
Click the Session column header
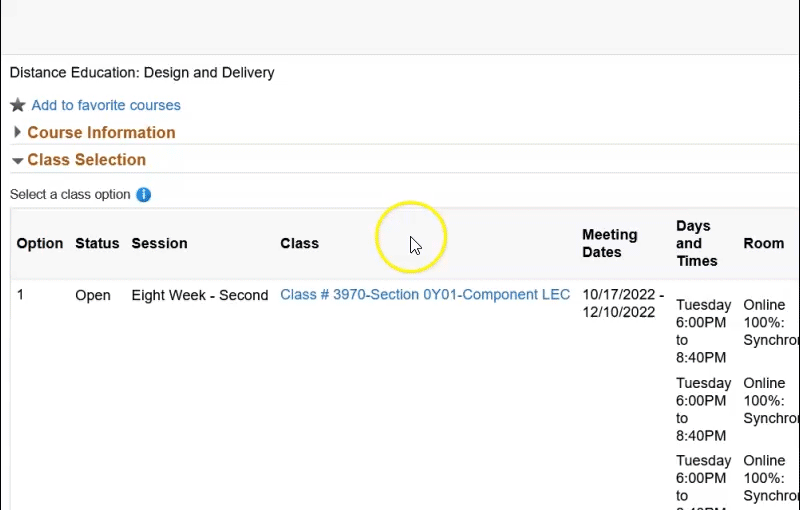click(x=159, y=243)
